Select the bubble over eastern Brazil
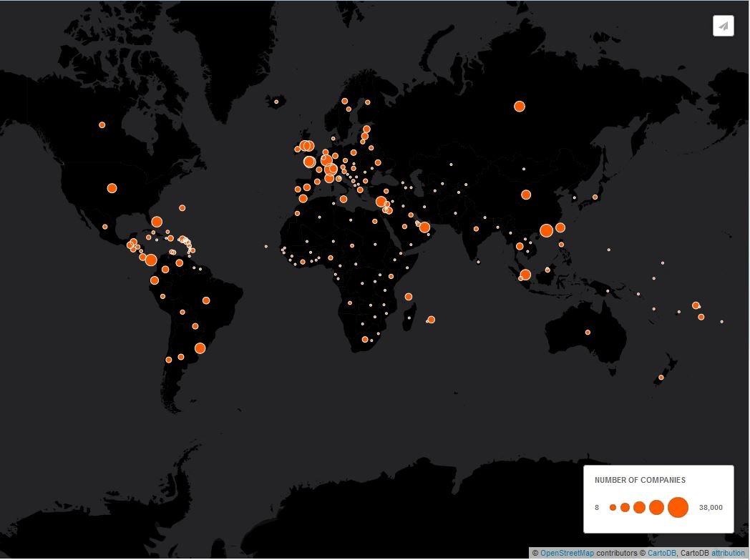The image size is (750, 560). click(x=205, y=300)
